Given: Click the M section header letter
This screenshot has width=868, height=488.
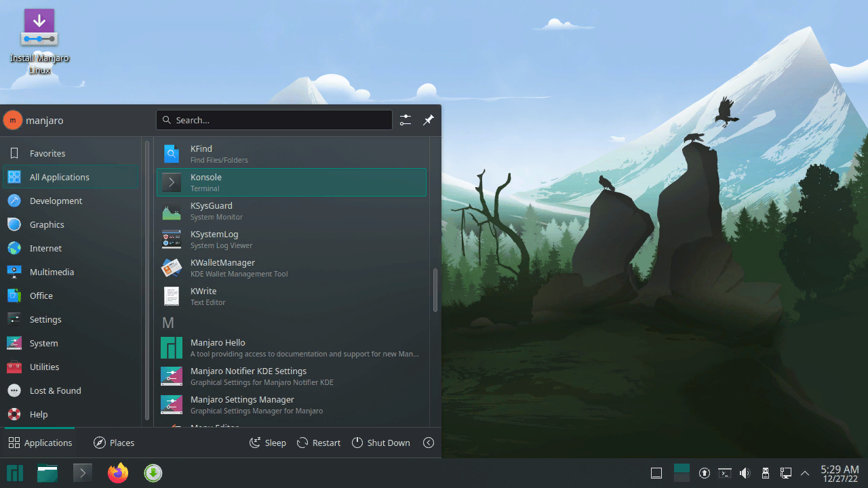Looking at the screenshot, I should (168, 323).
